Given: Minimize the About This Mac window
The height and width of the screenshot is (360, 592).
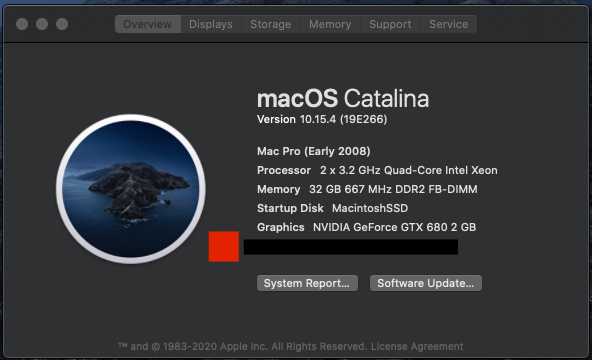Looking at the screenshot, I should click(42, 24).
